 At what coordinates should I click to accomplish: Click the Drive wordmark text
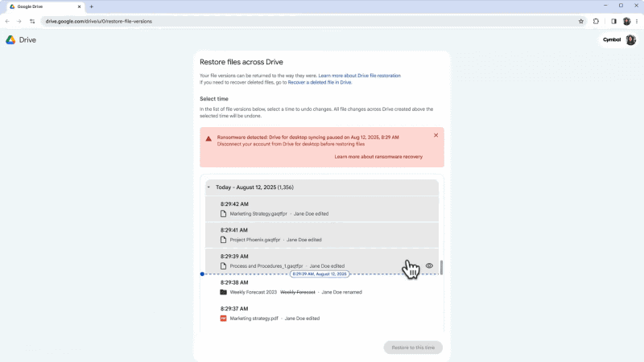[x=27, y=39]
